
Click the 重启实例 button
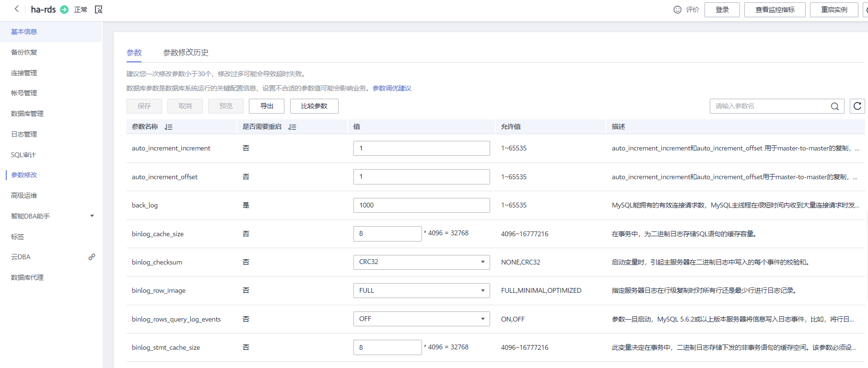pos(833,10)
